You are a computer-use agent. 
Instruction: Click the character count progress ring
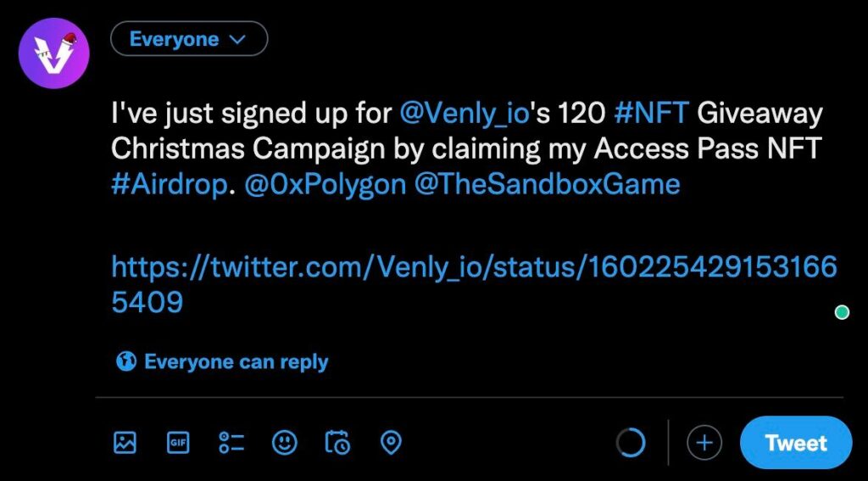pyautogui.click(x=631, y=442)
